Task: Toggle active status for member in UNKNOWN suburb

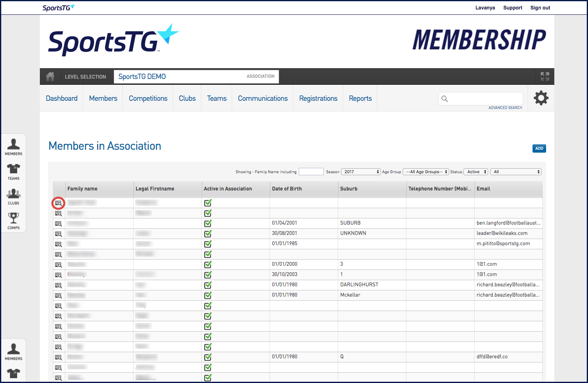Action: (x=208, y=233)
